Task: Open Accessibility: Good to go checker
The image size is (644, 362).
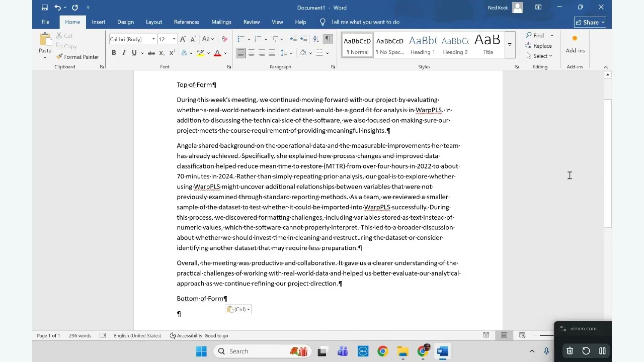Action: click(199, 335)
